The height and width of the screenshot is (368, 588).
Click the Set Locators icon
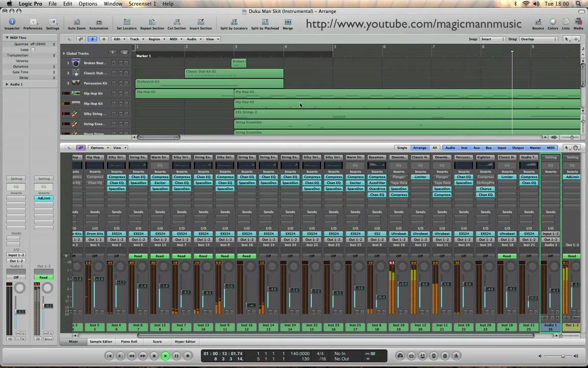coord(127,22)
